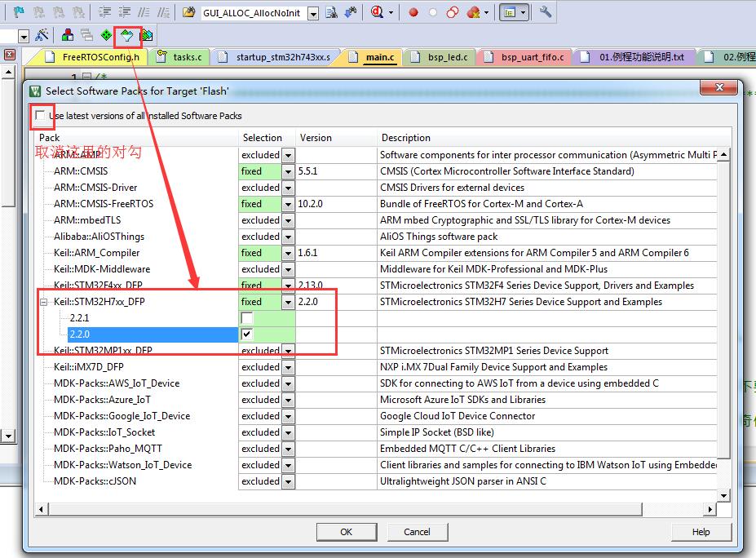
Task: Open Options for Target with the magic wand
Action: pyautogui.click(x=42, y=35)
